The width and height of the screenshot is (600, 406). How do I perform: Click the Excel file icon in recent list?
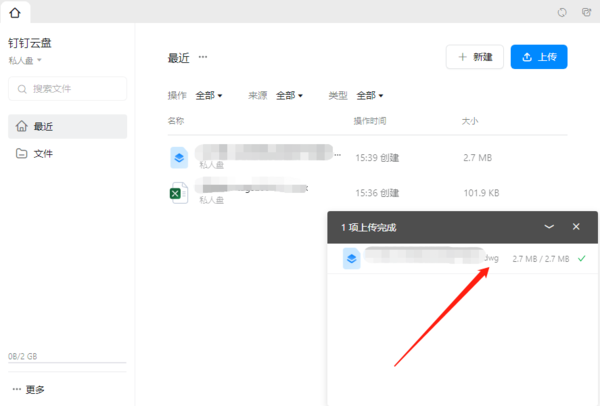click(x=179, y=193)
